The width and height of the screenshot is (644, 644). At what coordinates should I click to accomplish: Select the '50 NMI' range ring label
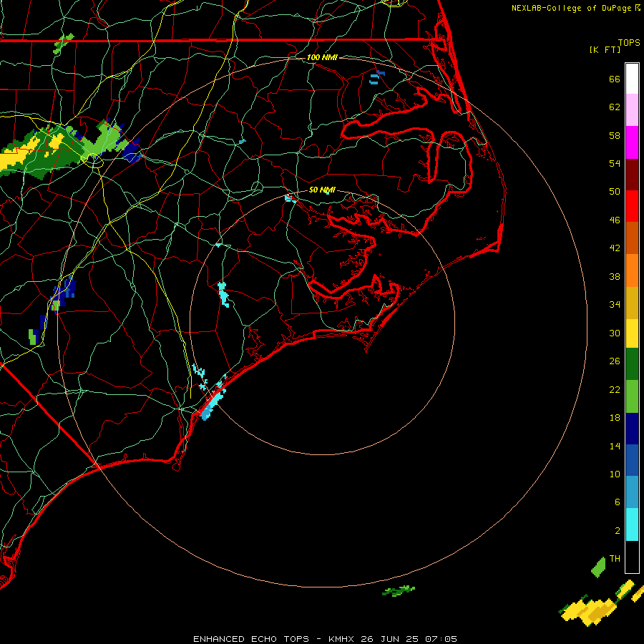(x=322, y=190)
